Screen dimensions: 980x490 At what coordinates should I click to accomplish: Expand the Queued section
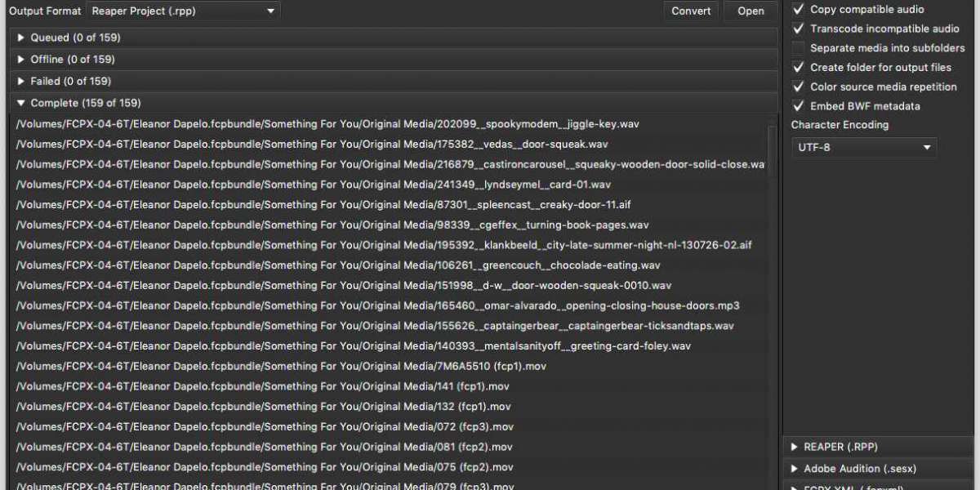coord(21,38)
